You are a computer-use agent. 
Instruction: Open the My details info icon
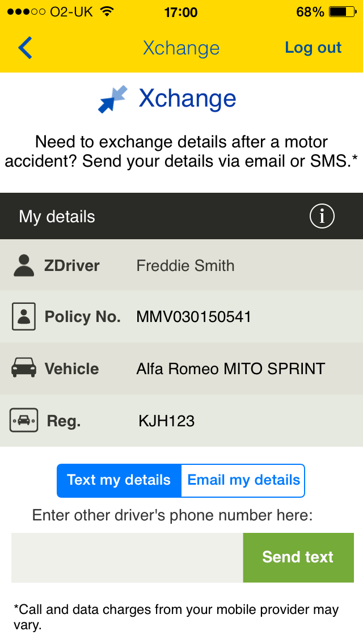pos(322,216)
